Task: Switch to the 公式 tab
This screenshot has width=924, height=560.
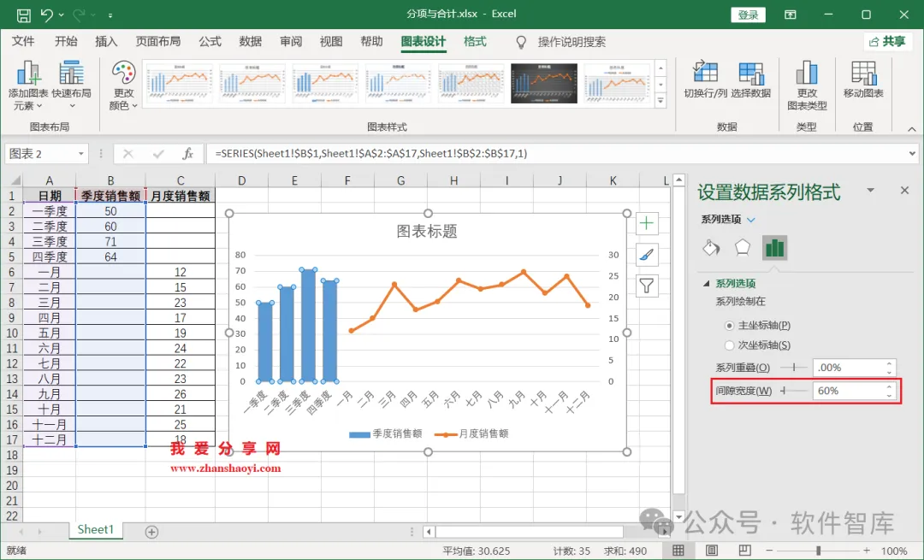Action: (210, 41)
